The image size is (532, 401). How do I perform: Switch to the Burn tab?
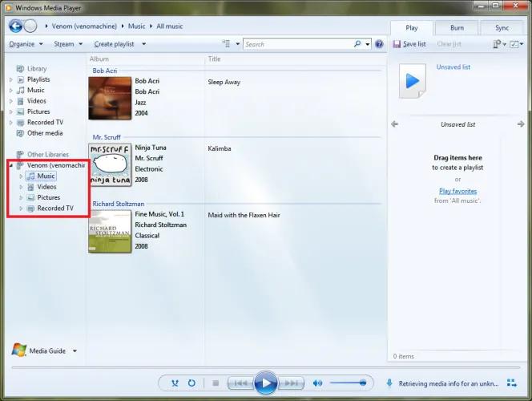457,28
